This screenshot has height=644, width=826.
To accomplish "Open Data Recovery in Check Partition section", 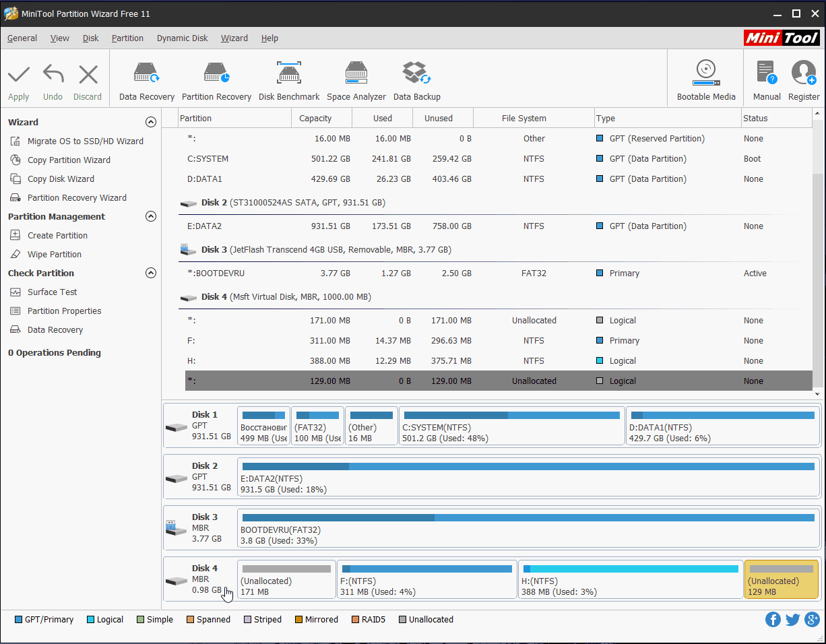I will point(55,330).
